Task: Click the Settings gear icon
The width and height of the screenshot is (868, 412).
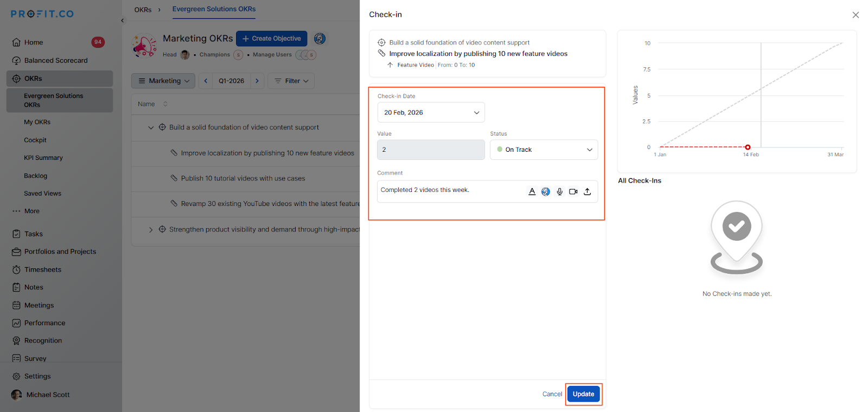Action: click(x=16, y=376)
